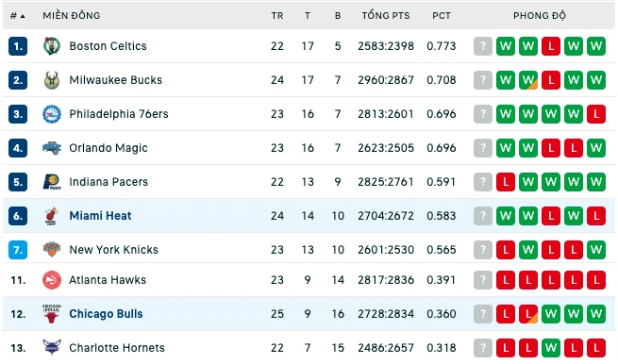Select the Philadelphia 76ers red L badge
This screenshot has height=364, width=618.
tap(596, 114)
